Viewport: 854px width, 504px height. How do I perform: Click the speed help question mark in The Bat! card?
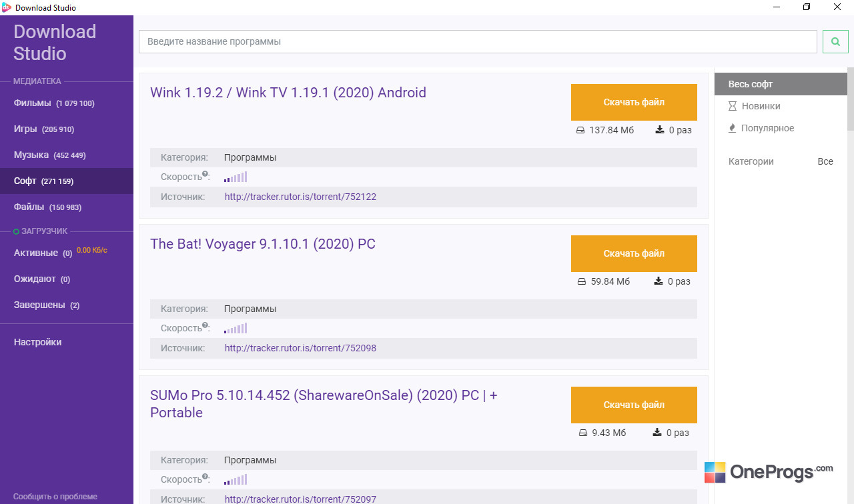coord(205,326)
